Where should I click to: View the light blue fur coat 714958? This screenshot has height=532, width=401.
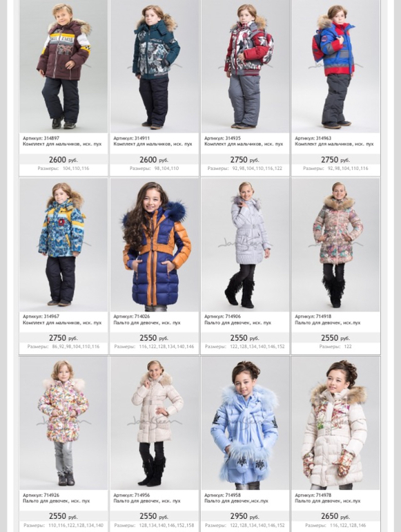[x=245, y=424]
